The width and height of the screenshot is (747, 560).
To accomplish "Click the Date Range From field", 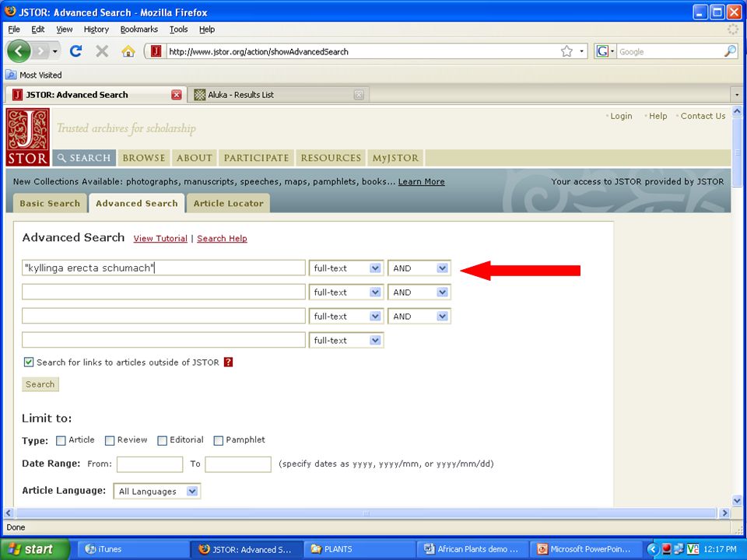I will (149, 464).
